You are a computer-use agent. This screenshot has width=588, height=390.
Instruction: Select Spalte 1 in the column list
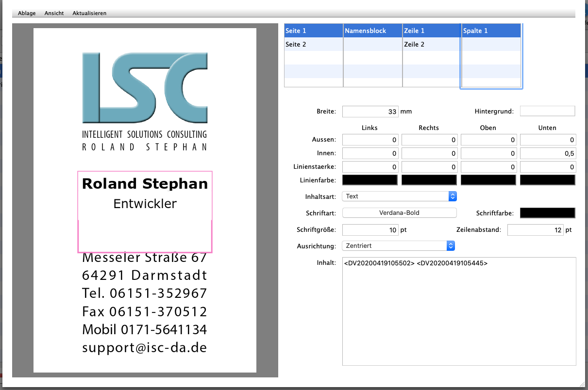(x=490, y=31)
